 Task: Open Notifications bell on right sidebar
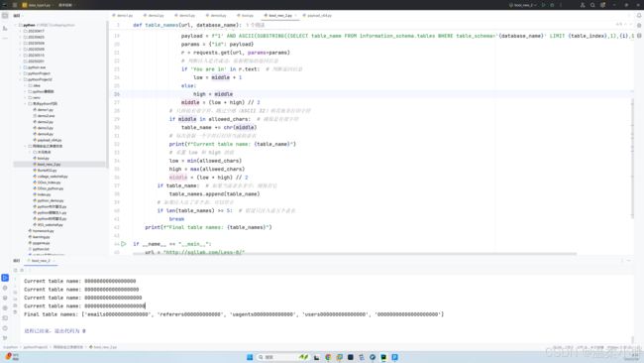click(639, 16)
